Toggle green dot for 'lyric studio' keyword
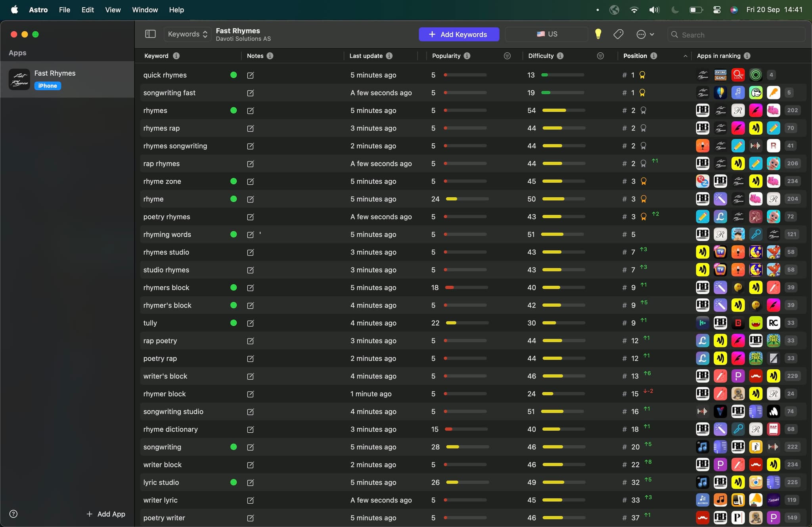Screen dimensions: 812x527 point(234,482)
